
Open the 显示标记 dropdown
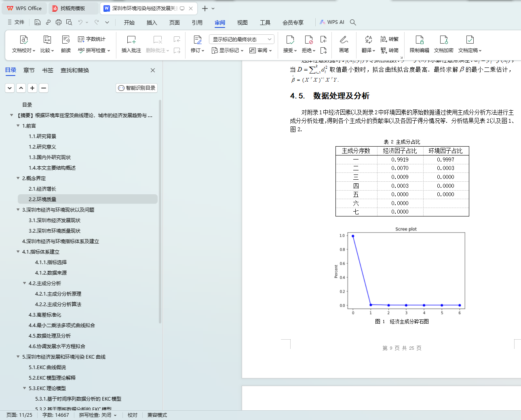[x=228, y=50]
